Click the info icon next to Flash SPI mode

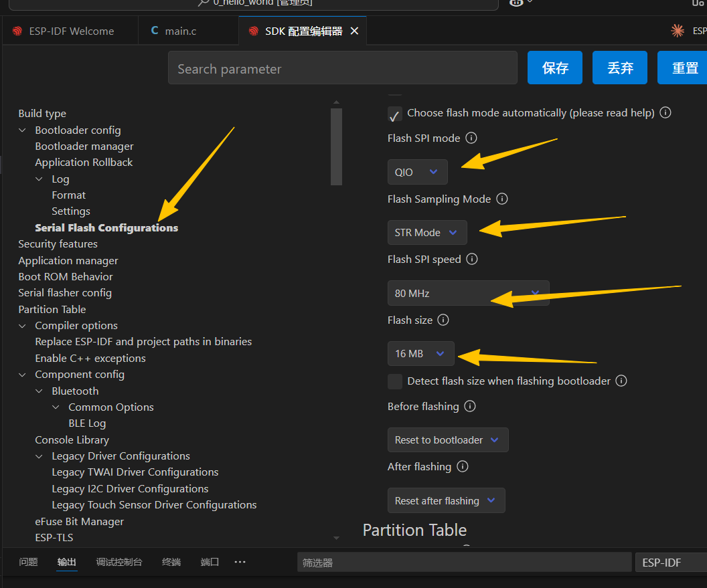471,138
